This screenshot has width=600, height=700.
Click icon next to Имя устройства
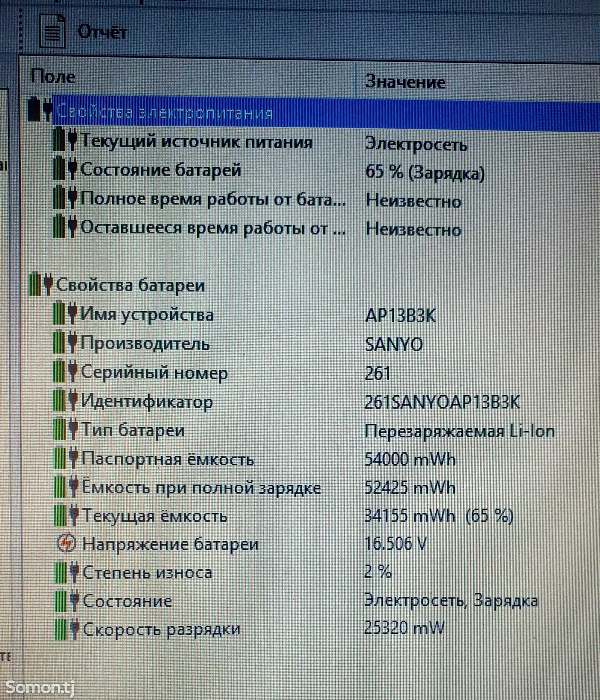[65, 313]
